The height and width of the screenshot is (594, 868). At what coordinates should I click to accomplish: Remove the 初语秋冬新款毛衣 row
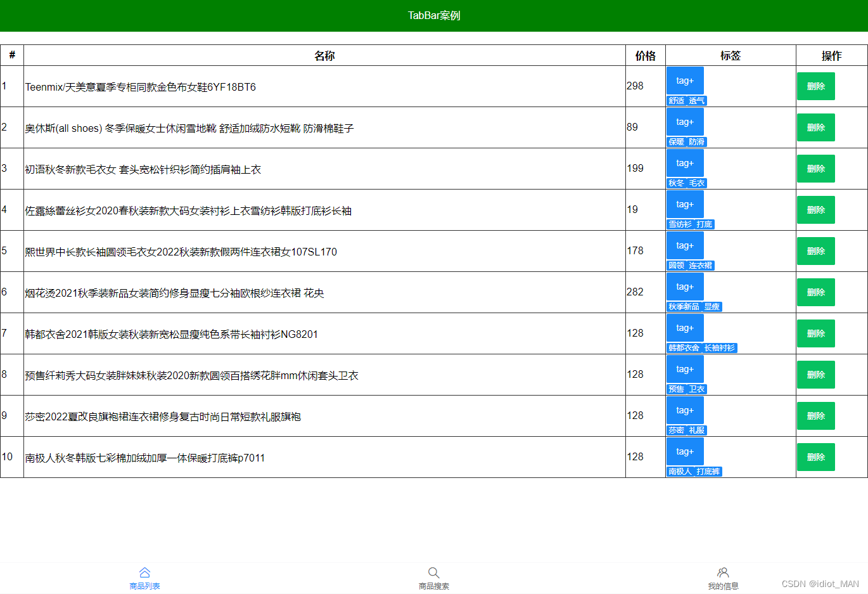coord(815,169)
